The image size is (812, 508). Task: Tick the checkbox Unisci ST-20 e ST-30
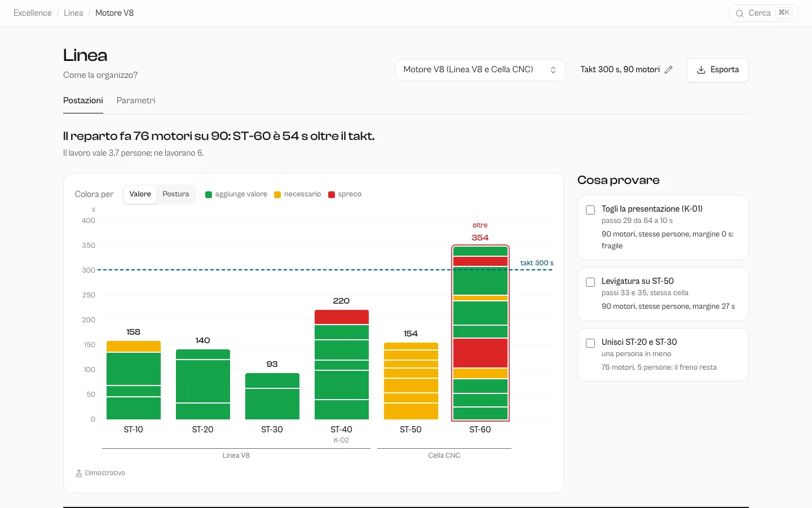click(x=590, y=343)
